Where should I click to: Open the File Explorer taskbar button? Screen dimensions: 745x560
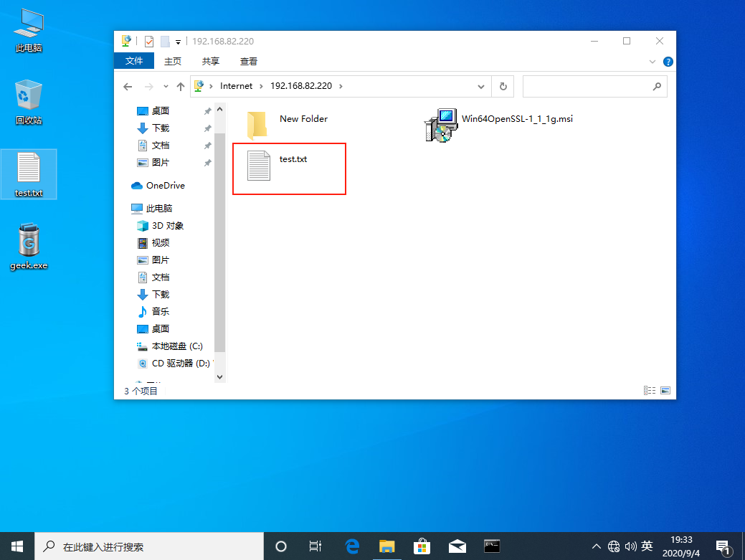[386, 546]
